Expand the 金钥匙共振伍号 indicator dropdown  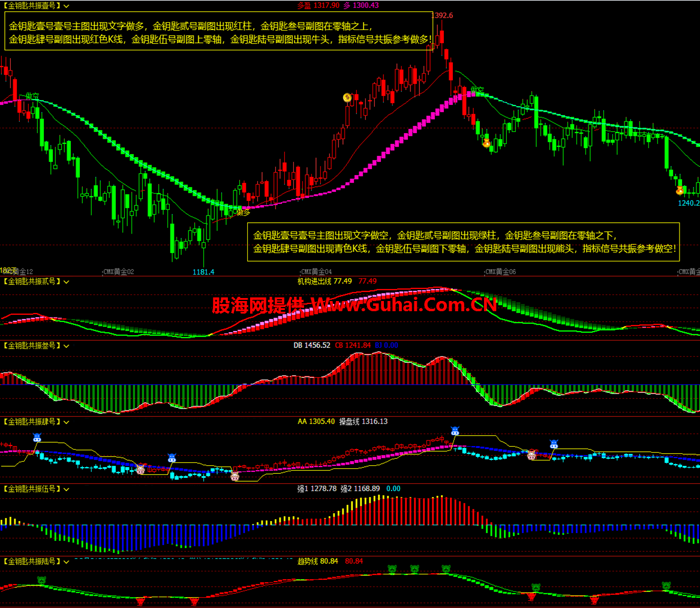[x=66, y=489]
